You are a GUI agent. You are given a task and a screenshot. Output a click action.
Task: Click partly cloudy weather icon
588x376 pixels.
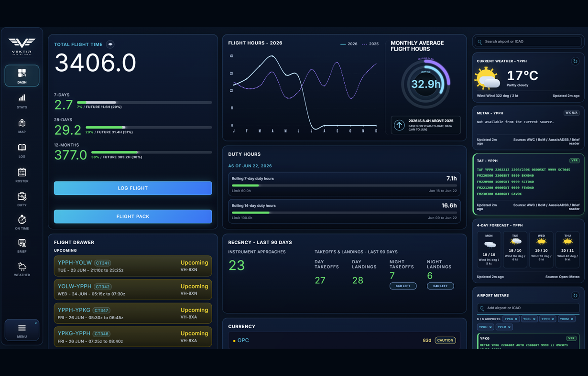tap(487, 79)
